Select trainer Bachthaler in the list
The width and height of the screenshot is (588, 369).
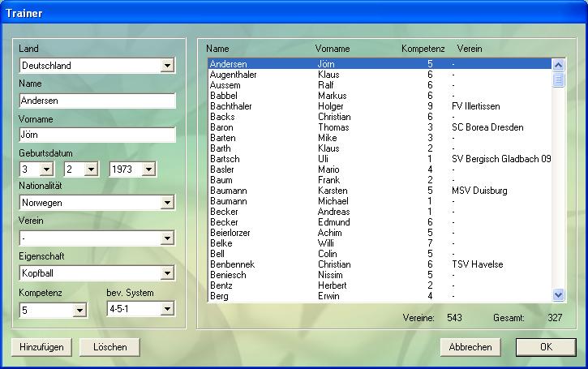click(x=380, y=106)
